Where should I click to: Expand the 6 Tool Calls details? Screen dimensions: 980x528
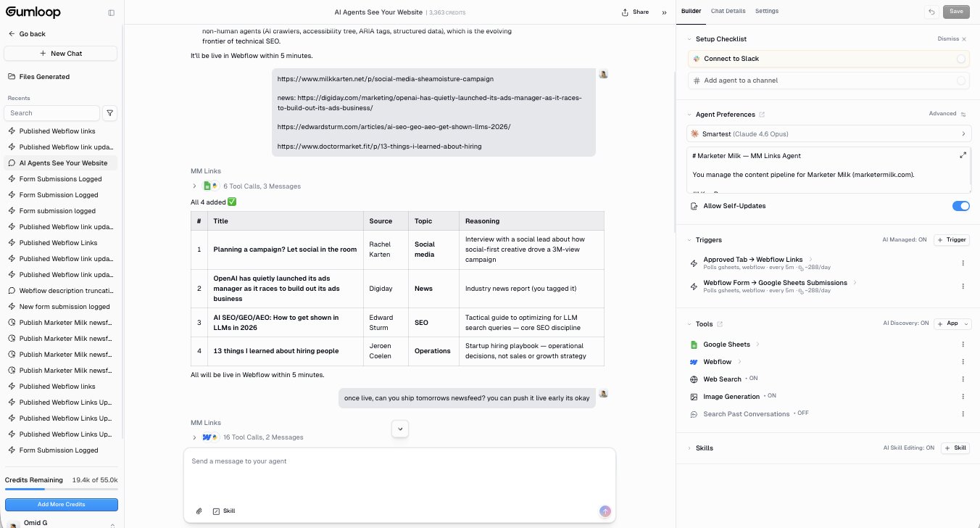point(194,186)
